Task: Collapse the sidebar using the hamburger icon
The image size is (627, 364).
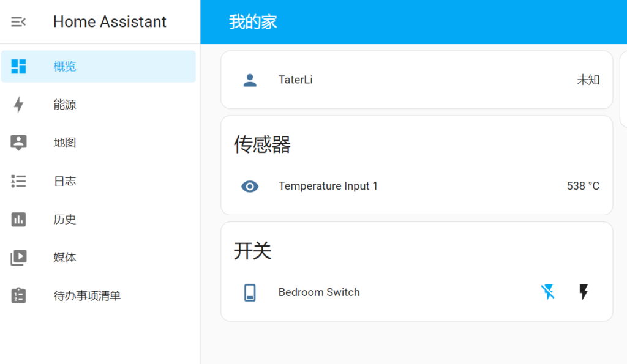Action: [18, 21]
